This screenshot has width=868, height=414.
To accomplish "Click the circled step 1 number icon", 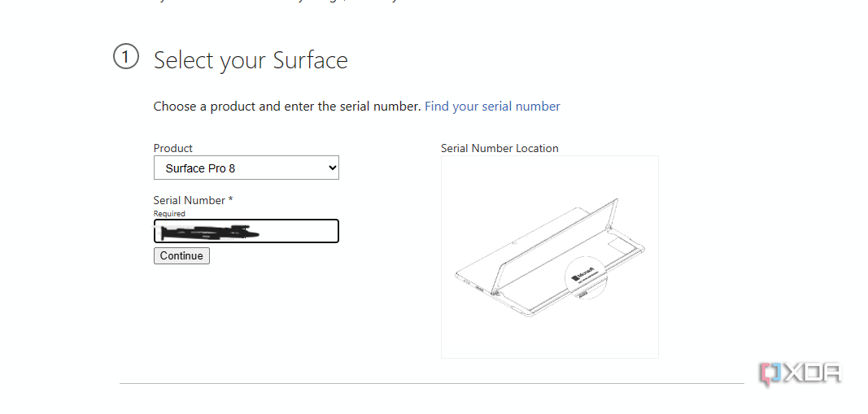I will 125,58.
